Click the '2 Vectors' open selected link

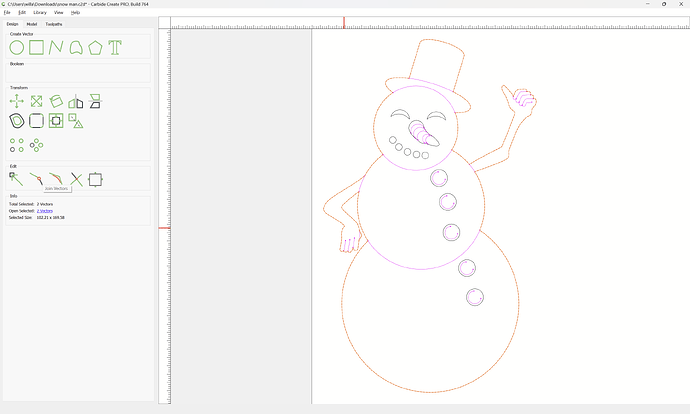pos(44,211)
